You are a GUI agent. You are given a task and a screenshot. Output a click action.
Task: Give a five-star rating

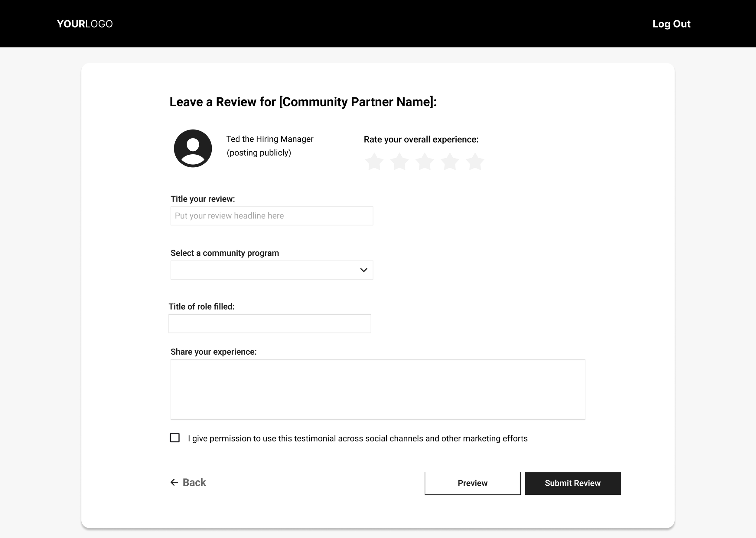coord(475,162)
